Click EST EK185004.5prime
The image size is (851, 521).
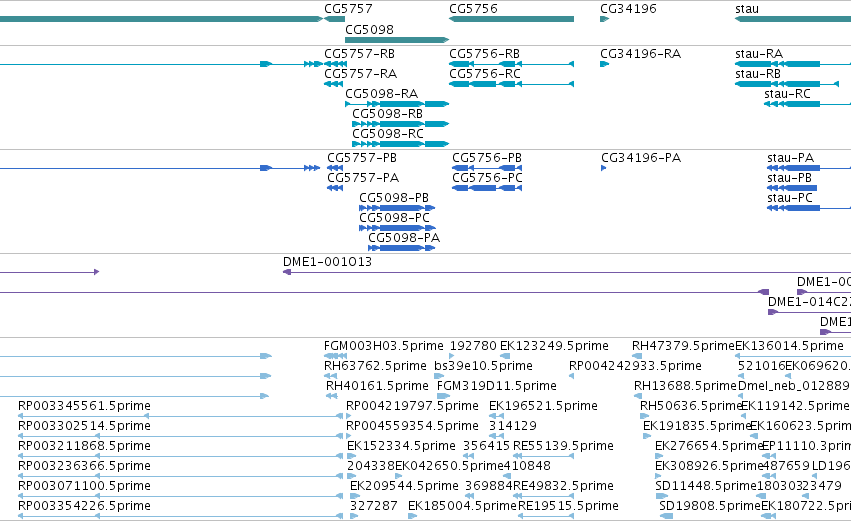[x=462, y=506]
